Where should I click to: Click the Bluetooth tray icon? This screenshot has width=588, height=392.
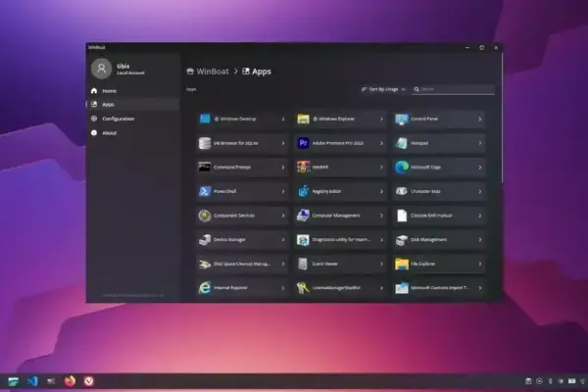click(x=550, y=381)
